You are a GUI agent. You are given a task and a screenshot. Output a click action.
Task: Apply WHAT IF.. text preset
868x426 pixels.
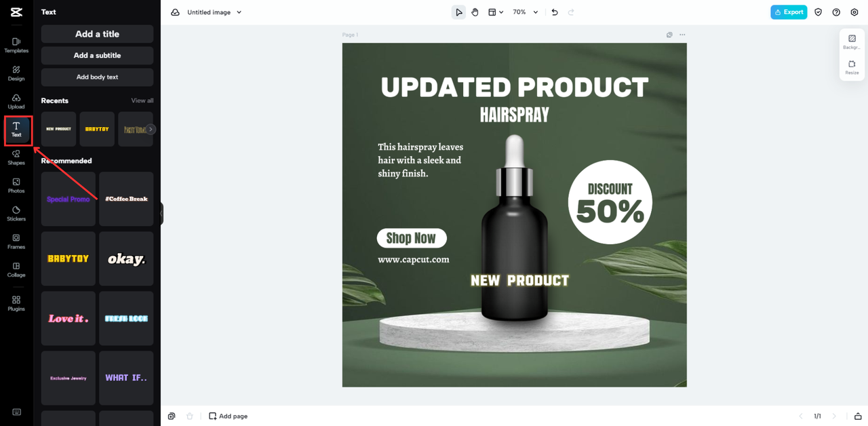(126, 378)
